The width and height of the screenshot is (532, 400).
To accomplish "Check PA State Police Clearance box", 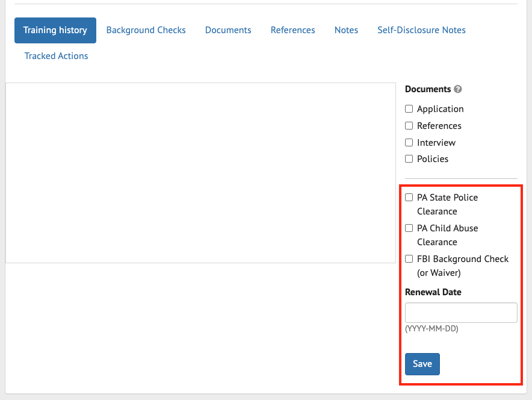I will (409, 198).
